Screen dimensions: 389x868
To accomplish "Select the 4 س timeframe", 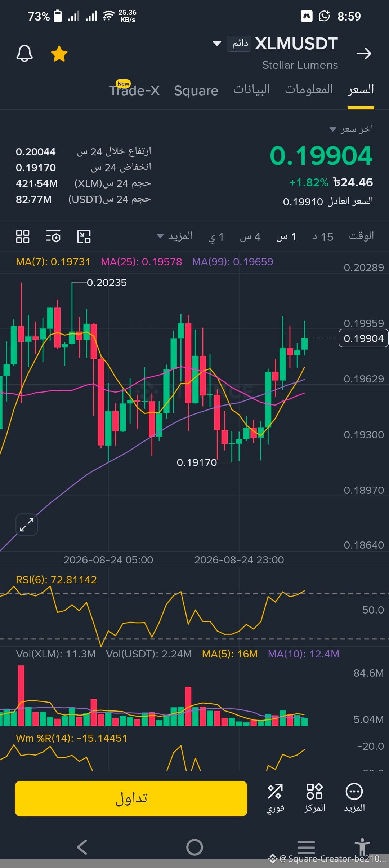I will [x=250, y=237].
